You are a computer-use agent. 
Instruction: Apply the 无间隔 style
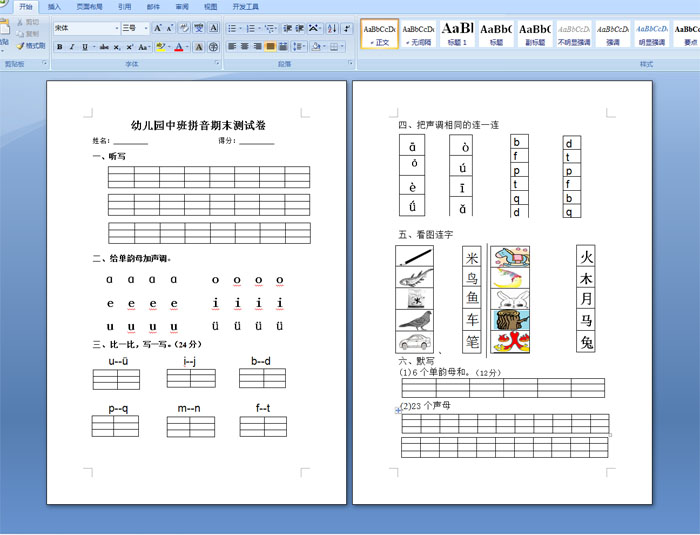pos(418,33)
